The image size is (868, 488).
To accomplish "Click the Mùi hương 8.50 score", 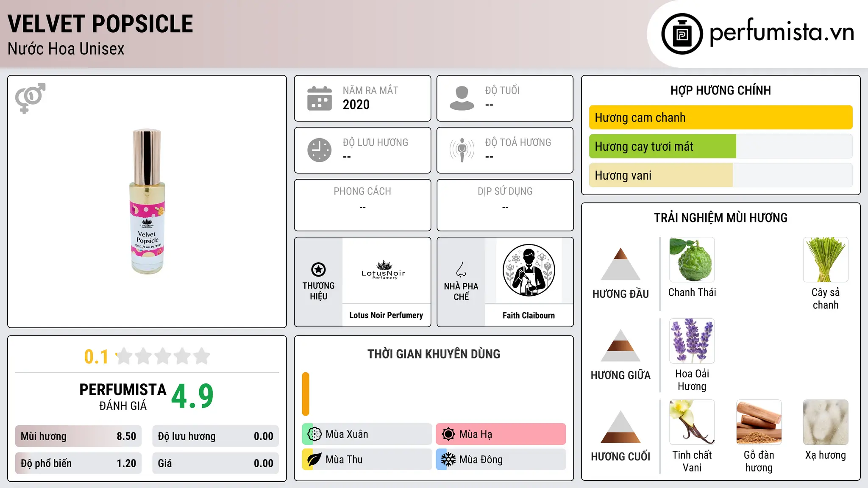I will click(78, 436).
